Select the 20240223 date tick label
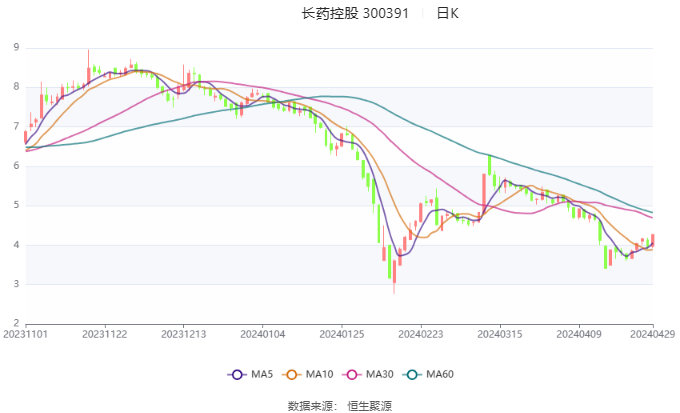Screen dimensions: 680x413 pos(421,334)
